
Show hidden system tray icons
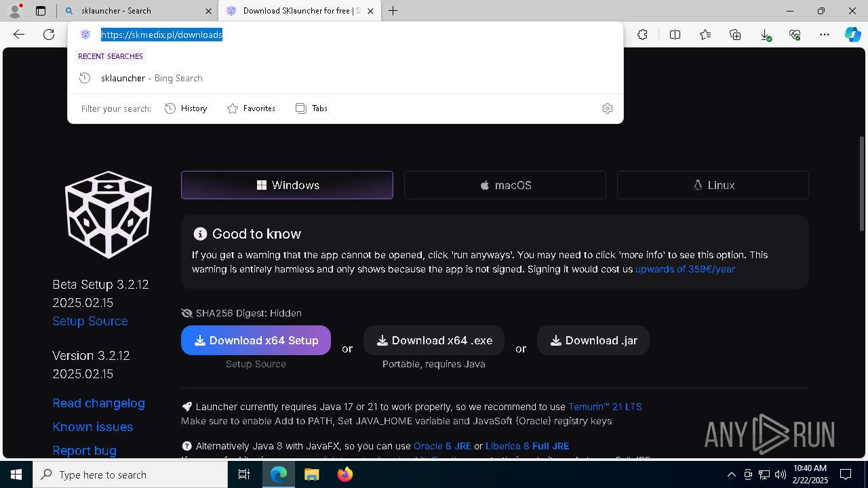tap(731, 474)
